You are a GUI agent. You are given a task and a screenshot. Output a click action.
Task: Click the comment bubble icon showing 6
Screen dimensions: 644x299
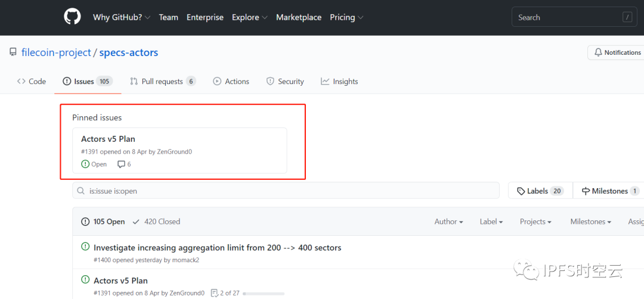pyautogui.click(x=121, y=164)
